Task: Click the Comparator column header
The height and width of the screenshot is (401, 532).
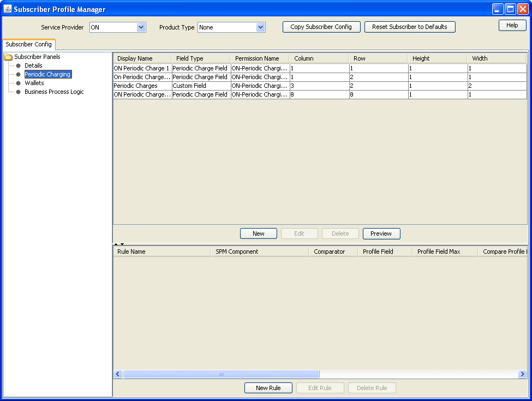Action: [334, 252]
